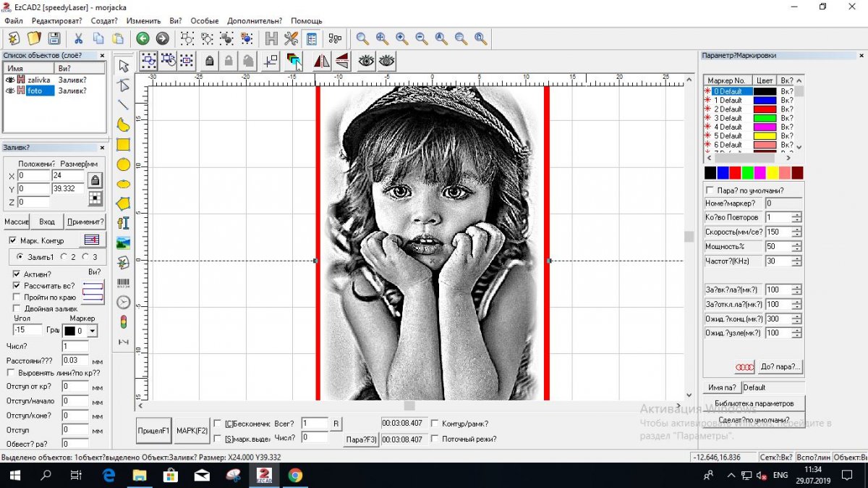Viewport: 868px width, 488px height.
Task: Click the Cut scissors icon
Action: (x=78, y=38)
